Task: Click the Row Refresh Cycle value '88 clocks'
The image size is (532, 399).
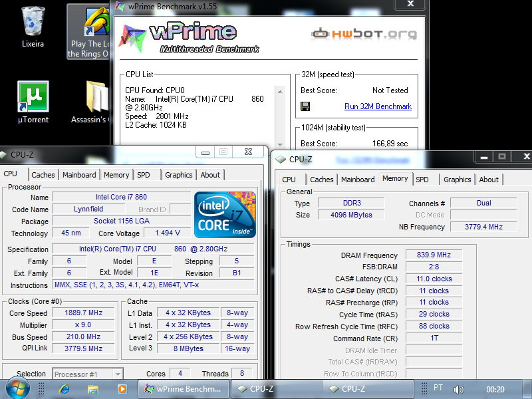Action: 434,326
